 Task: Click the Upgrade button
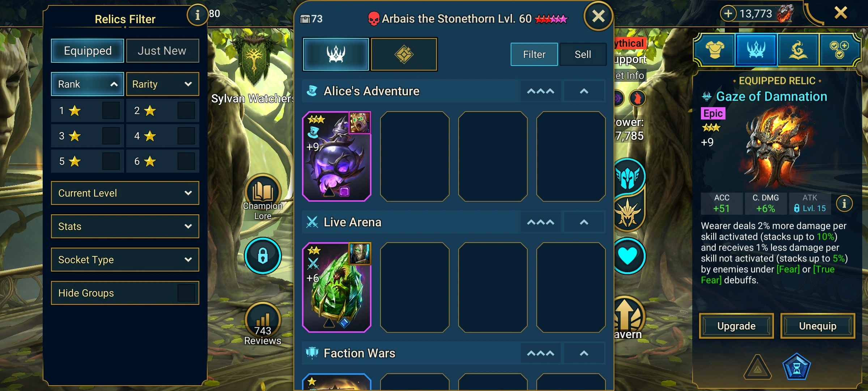(736, 326)
